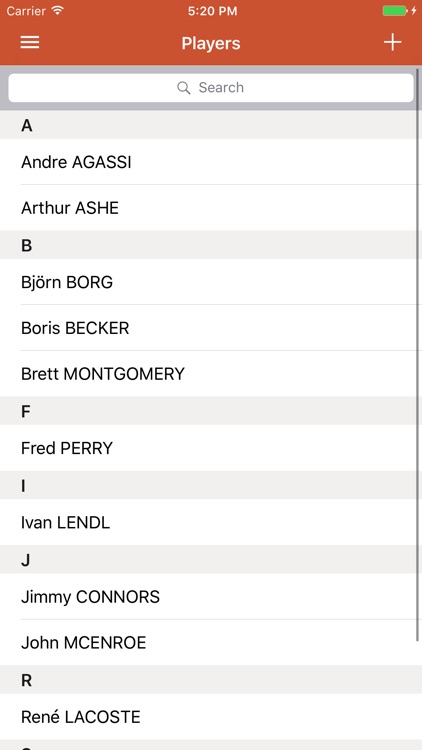The image size is (422, 750).
Task: Tap Ivan LENDL row
Action: tap(211, 522)
